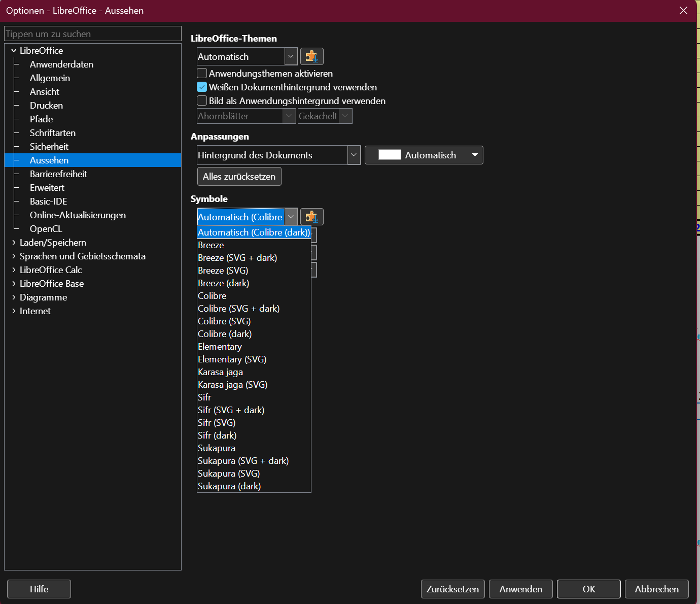Open the LibreOffice-Themen Automatisch dropdown
Viewport: 700px width, 604px height.
coord(291,56)
